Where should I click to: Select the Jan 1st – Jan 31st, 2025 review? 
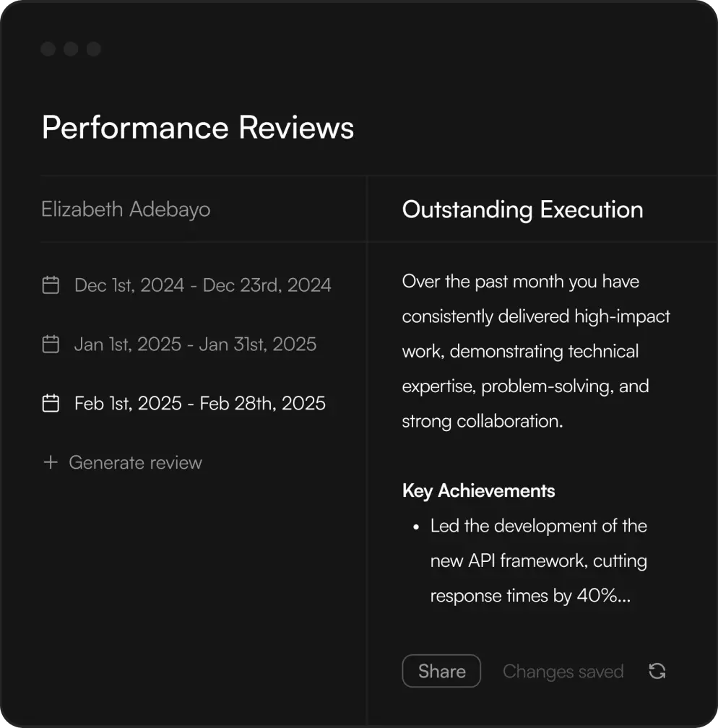click(x=195, y=344)
